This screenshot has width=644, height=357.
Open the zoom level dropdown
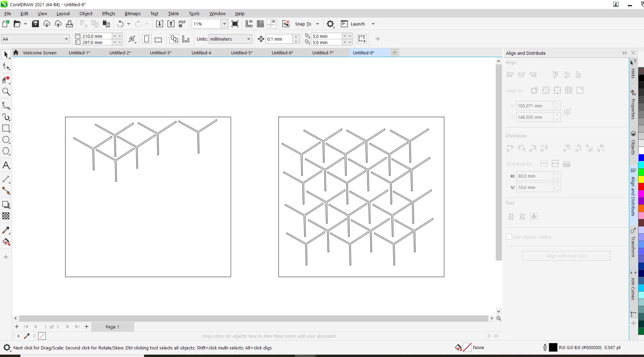click(224, 24)
